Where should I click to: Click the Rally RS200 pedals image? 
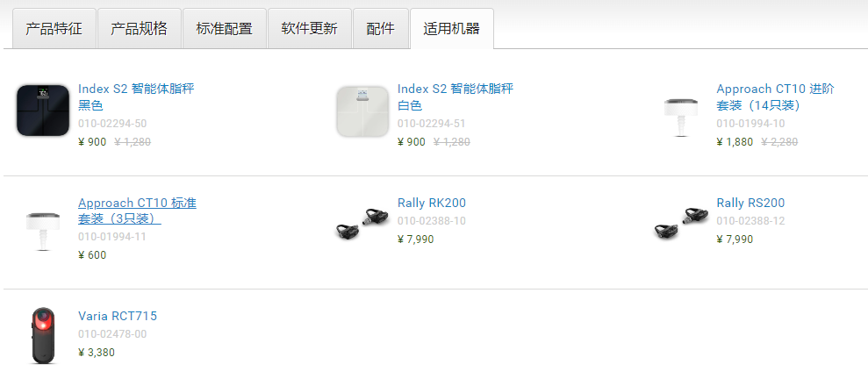pyautogui.click(x=681, y=224)
